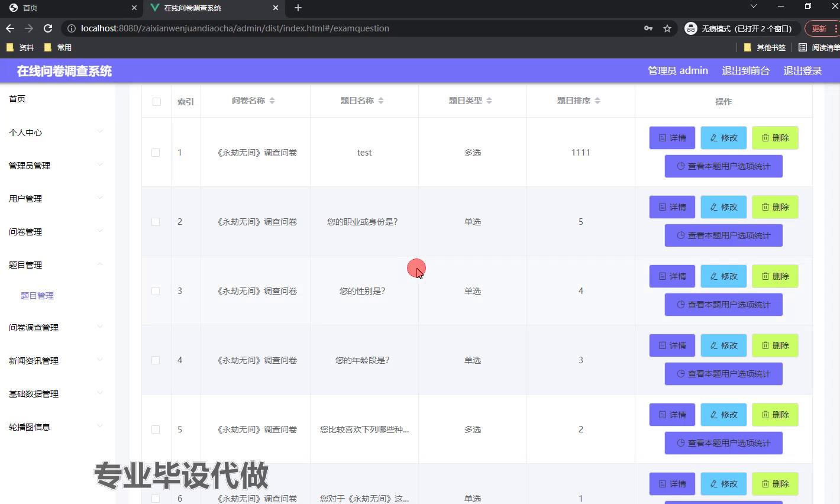The height and width of the screenshot is (504, 840).
Task: Collapse the 题目管理 parent menu
Action: pos(56,265)
